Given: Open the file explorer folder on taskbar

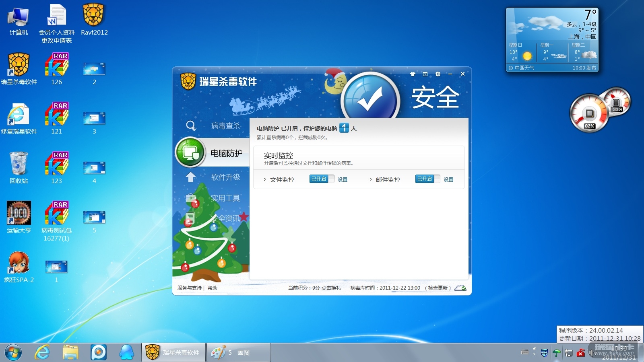Looking at the screenshot, I should (x=70, y=353).
